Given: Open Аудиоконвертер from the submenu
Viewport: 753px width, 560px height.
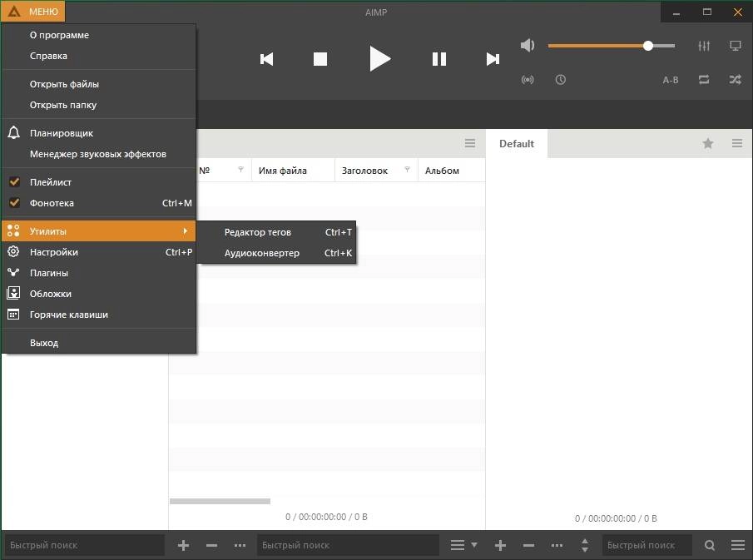Looking at the screenshot, I should [x=276, y=253].
